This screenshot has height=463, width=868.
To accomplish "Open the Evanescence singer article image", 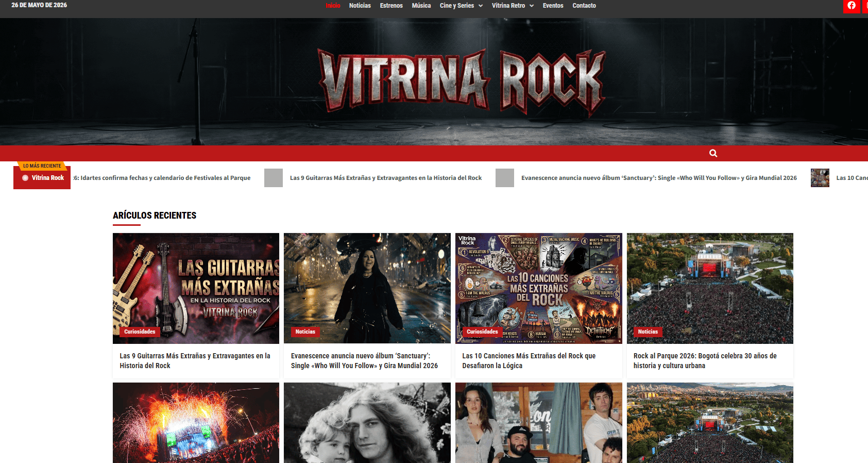I will (367, 288).
